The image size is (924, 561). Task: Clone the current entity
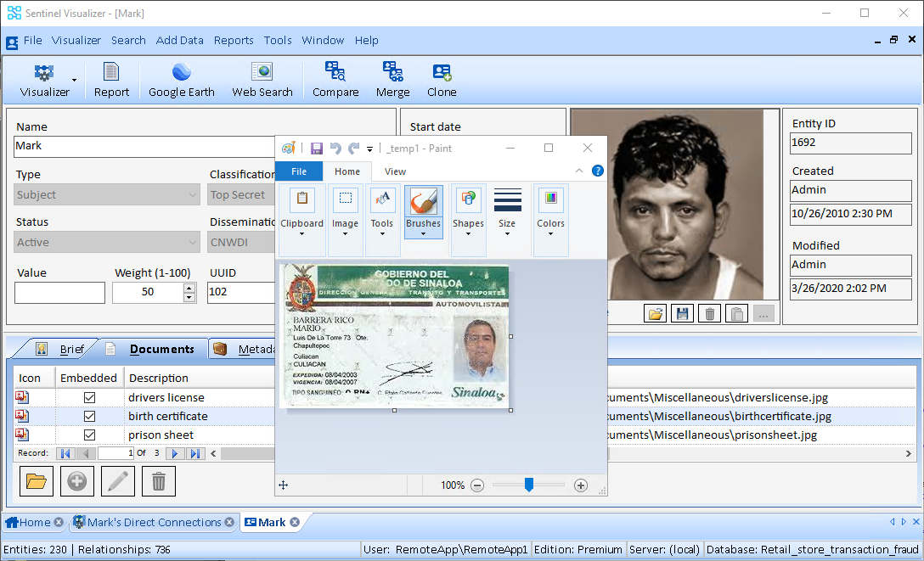(x=442, y=80)
